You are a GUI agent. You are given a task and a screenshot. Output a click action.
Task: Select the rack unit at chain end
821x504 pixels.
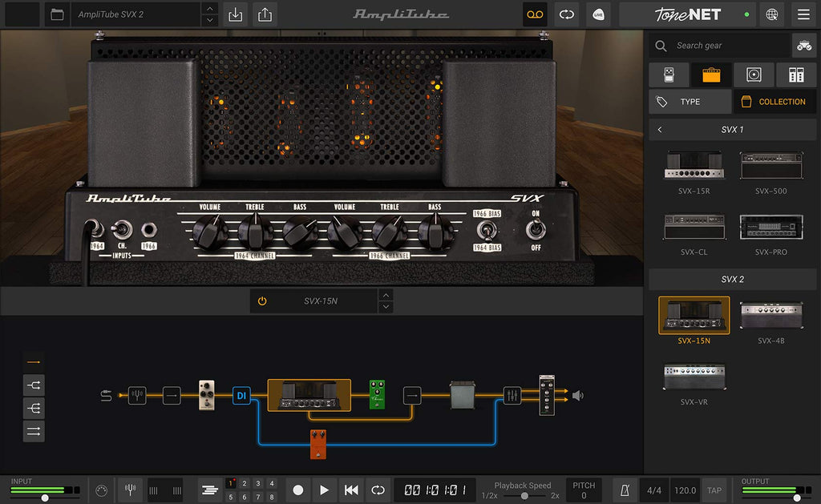pos(547,395)
